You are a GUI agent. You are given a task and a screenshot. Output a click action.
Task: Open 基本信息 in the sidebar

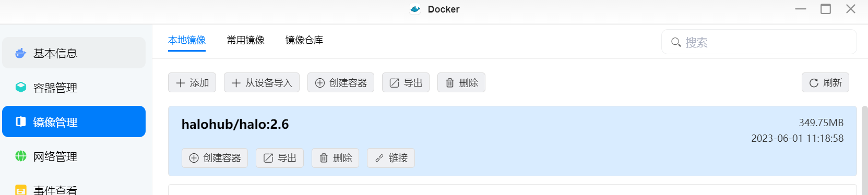[x=74, y=53]
